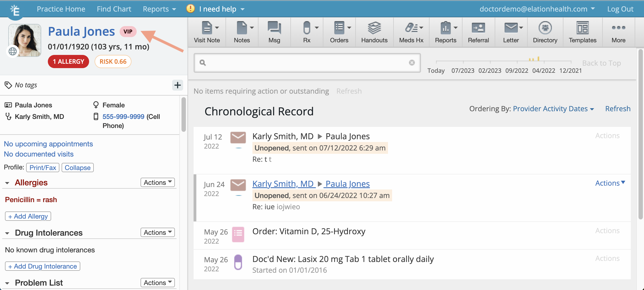Add a tag with the plus icon
This screenshot has height=290, width=644.
click(x=178, y=85)
